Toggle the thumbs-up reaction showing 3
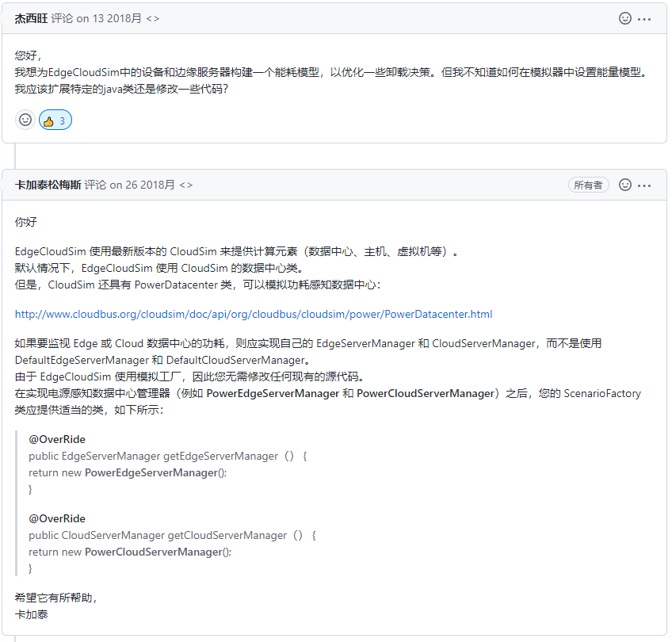Viewport: 672px width, 642px height. pos(55,120)
